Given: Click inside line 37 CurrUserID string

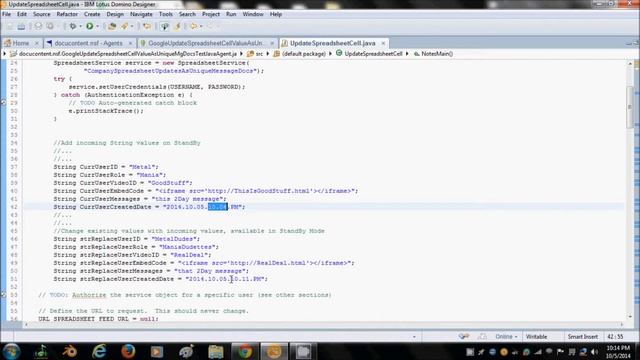Looking at the screenshot, I should tap(143, 167).
